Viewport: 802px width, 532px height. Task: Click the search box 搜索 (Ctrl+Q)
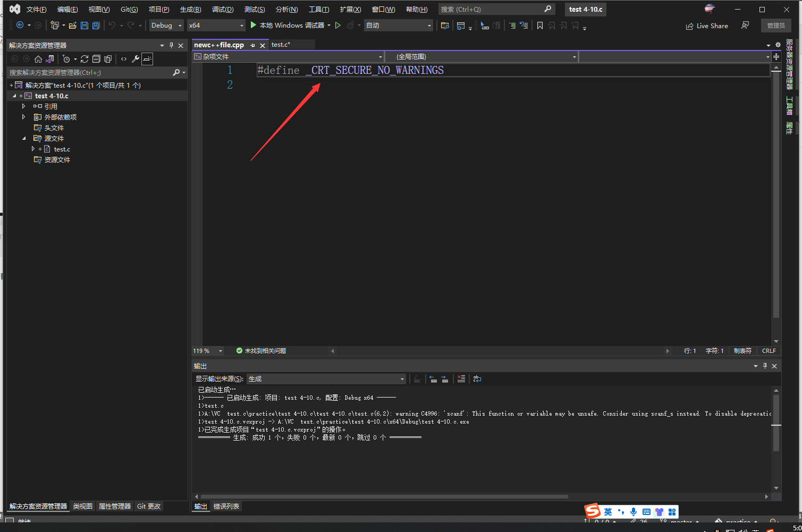click(x=496, y=10)
